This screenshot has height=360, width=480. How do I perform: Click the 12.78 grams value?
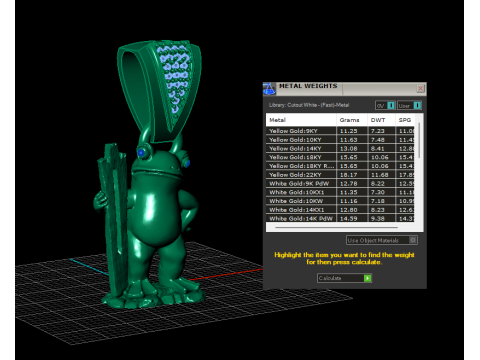348,183
